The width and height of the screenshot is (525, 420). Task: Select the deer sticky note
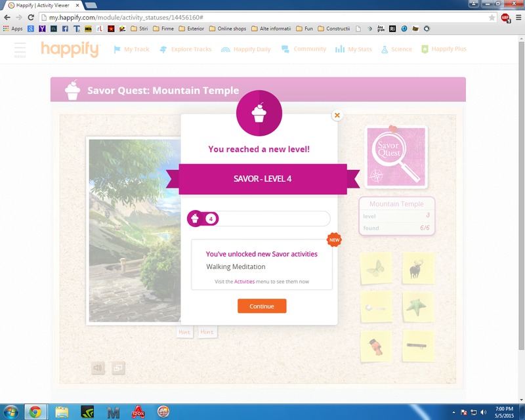tap(418, 268)
